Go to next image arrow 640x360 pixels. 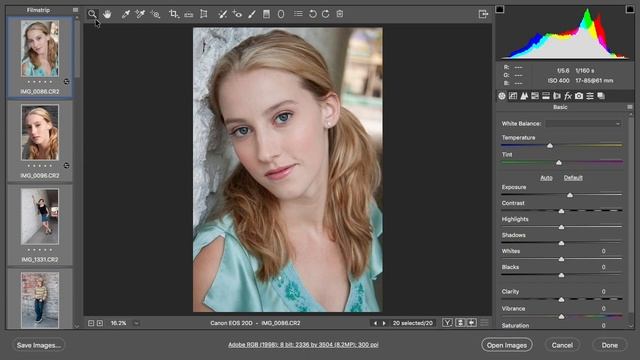coord(384,323)
